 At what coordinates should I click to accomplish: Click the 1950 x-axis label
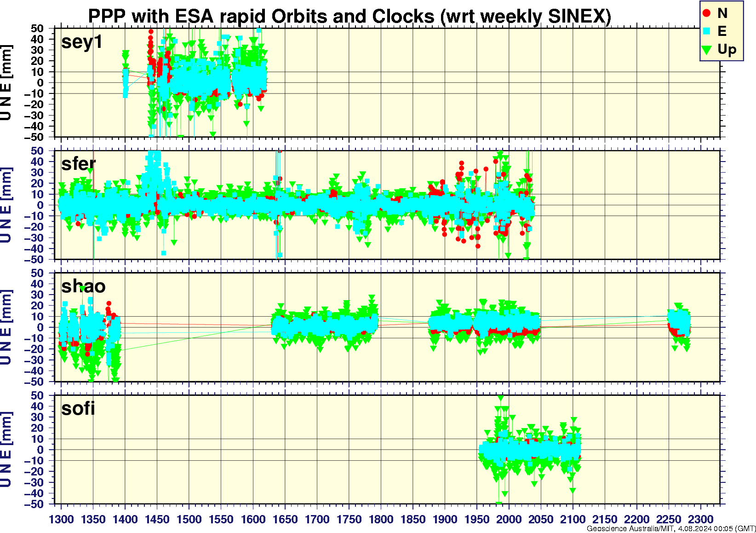click(x=477, y=519)
